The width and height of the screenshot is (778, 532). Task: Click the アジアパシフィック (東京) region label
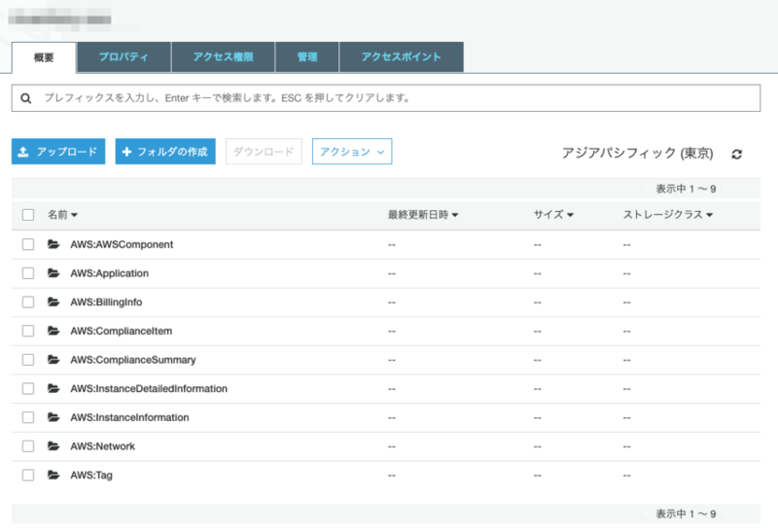click(637, 153)
